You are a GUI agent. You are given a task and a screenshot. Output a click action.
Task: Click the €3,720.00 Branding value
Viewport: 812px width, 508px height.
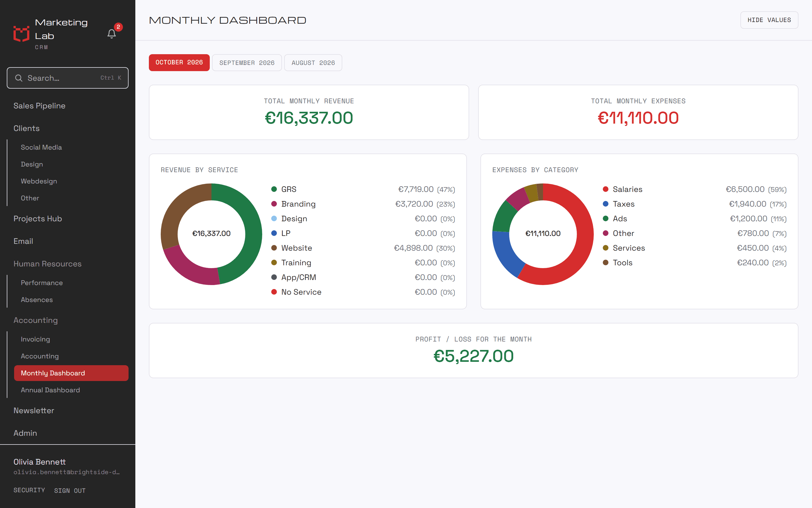(x=414, y=204)
